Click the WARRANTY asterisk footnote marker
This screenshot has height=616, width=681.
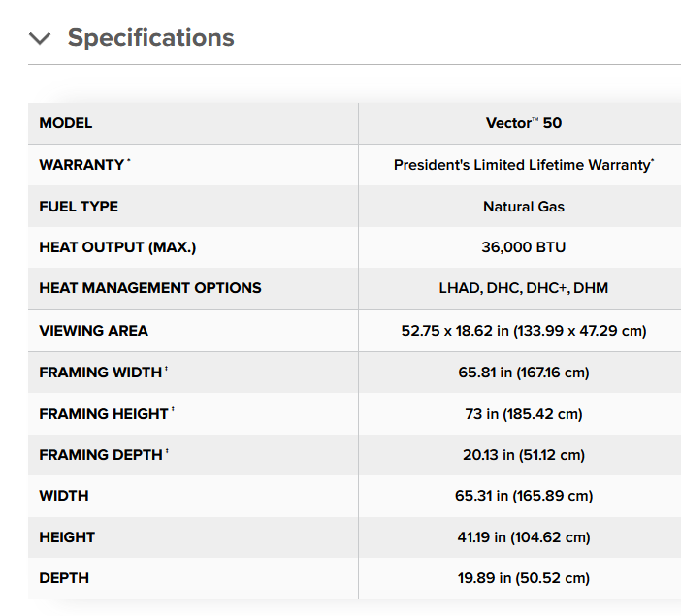click(x=129, y=160)
